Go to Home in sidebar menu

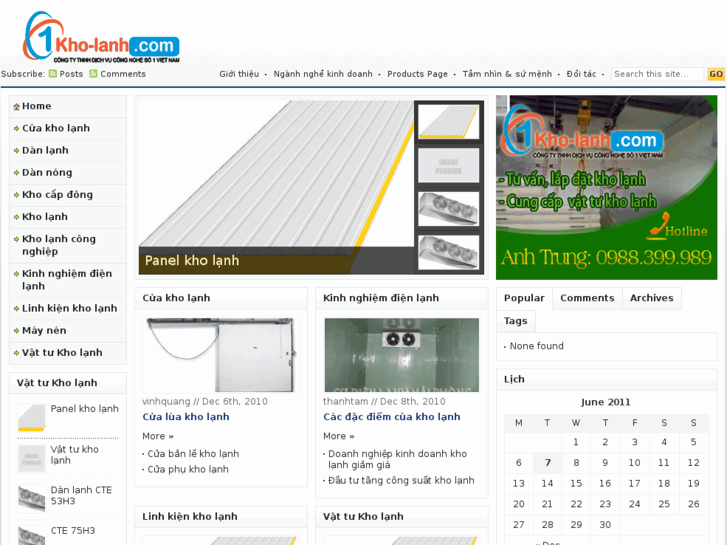coord(37,106)
